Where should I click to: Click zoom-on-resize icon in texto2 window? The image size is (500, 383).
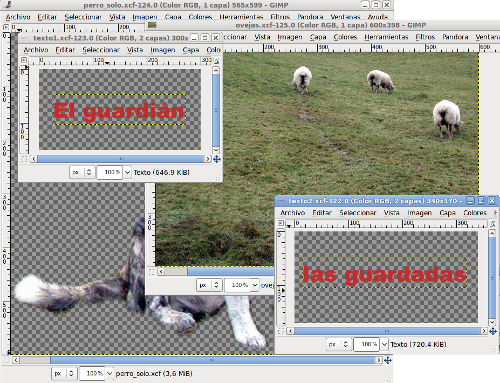tap(493, 224)
